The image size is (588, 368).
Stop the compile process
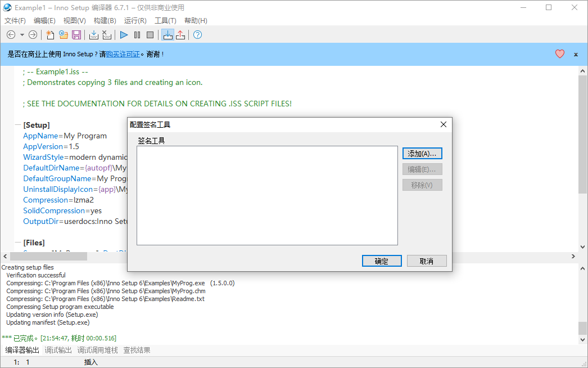click(x=107, y=34)
